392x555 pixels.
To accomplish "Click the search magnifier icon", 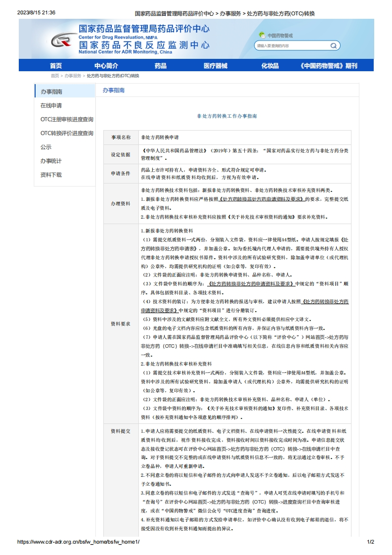I will 334,46.
